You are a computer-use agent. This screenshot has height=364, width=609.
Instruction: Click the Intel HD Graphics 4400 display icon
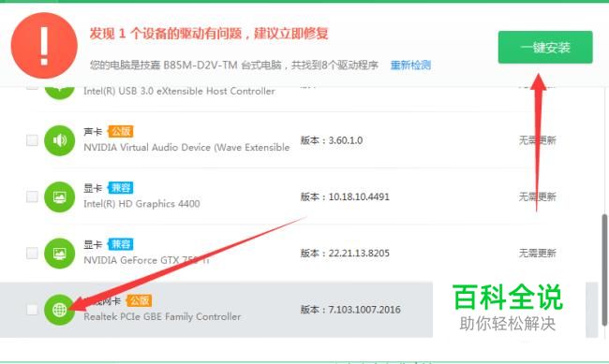click(59, 197)
